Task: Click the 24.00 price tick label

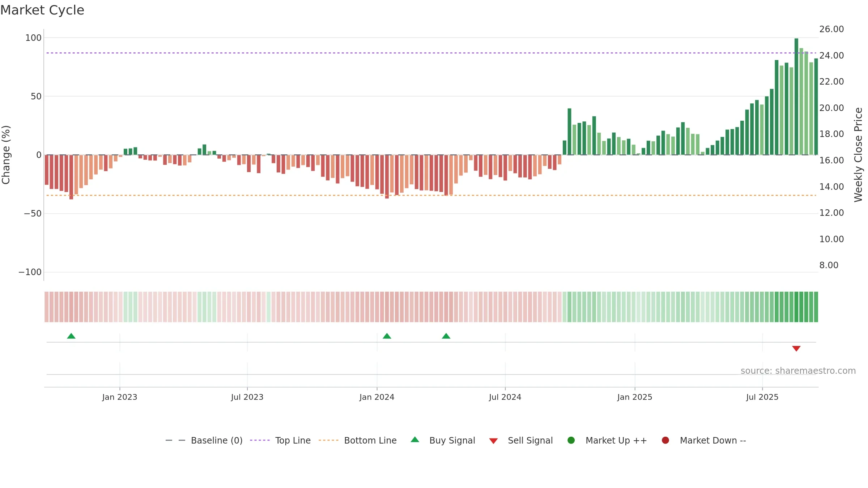Action: [831, 55]
